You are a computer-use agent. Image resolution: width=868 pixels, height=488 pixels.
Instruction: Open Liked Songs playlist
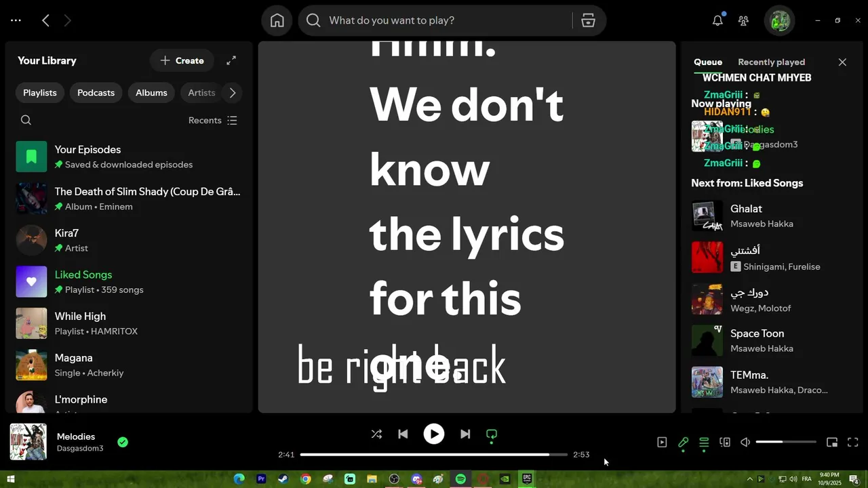[129, 281]
